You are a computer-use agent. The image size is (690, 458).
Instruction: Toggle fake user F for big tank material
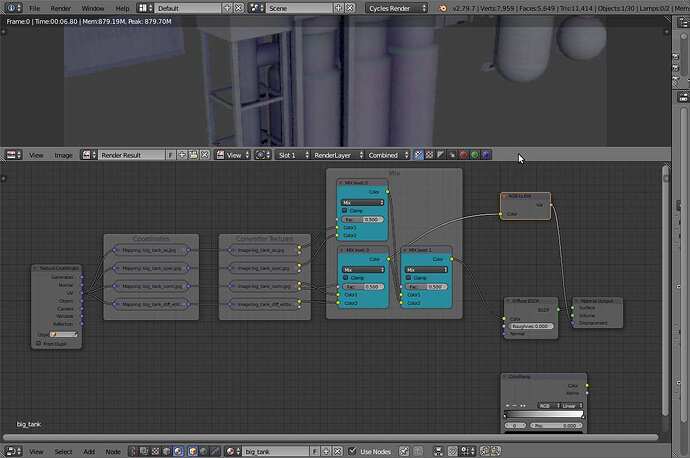click(x=315, y=451)
